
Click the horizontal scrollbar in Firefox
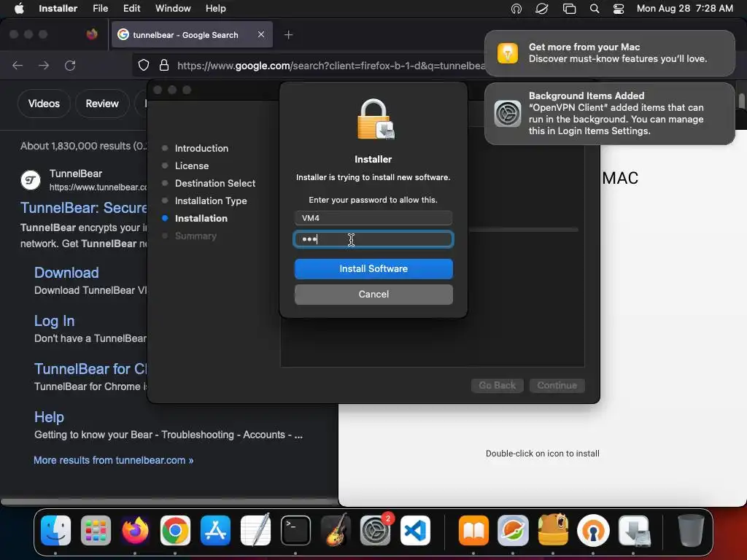(x=169, y=502)
